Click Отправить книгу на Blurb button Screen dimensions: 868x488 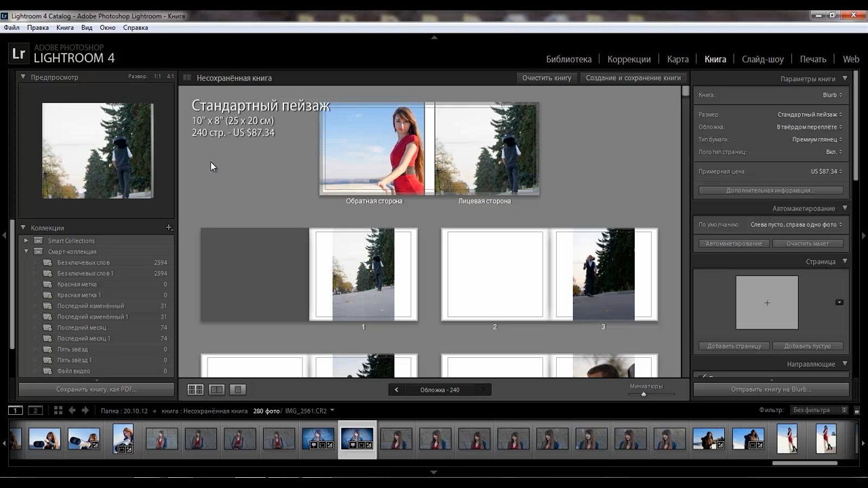pos(770,390)
